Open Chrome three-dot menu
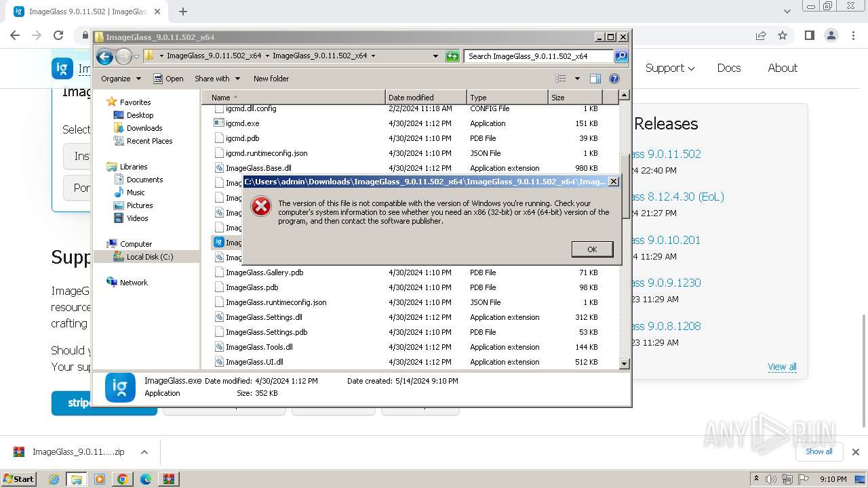This screenshot has width=868, height=488. coord(852,35)
